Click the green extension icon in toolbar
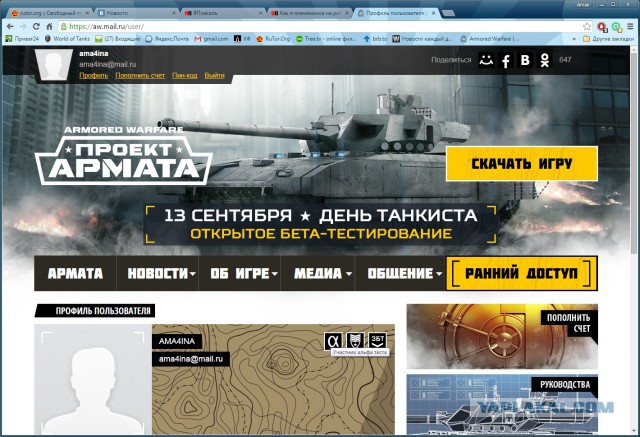This screenshot has height=437, width=640. (616, 27)
